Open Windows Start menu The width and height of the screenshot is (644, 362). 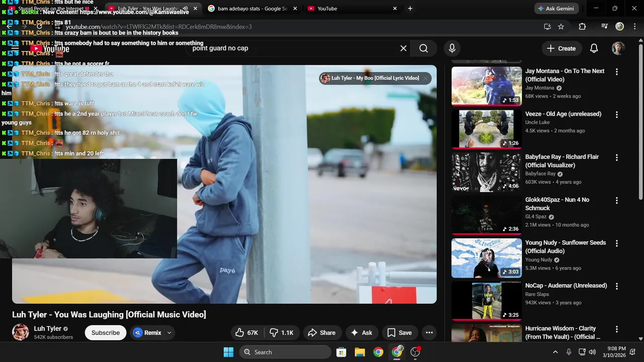tap(228, 352)
